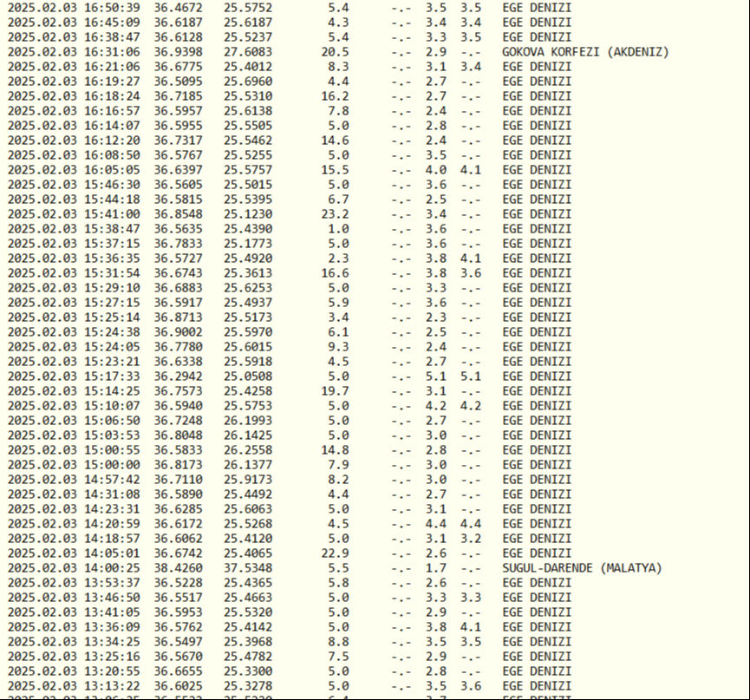The height and width of the screenshot is (700, 750).
Task: Select the 13:13:22 event timestamp
Action: [113, 685]
